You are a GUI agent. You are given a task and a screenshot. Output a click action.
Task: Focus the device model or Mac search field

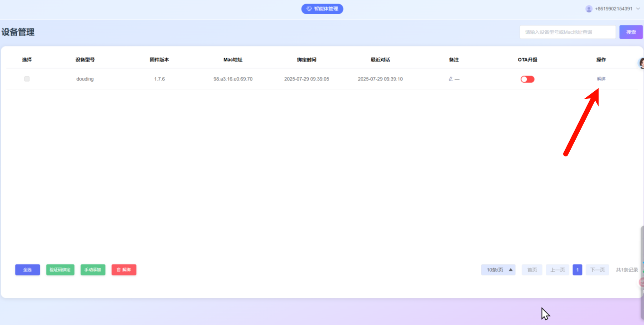567,32
